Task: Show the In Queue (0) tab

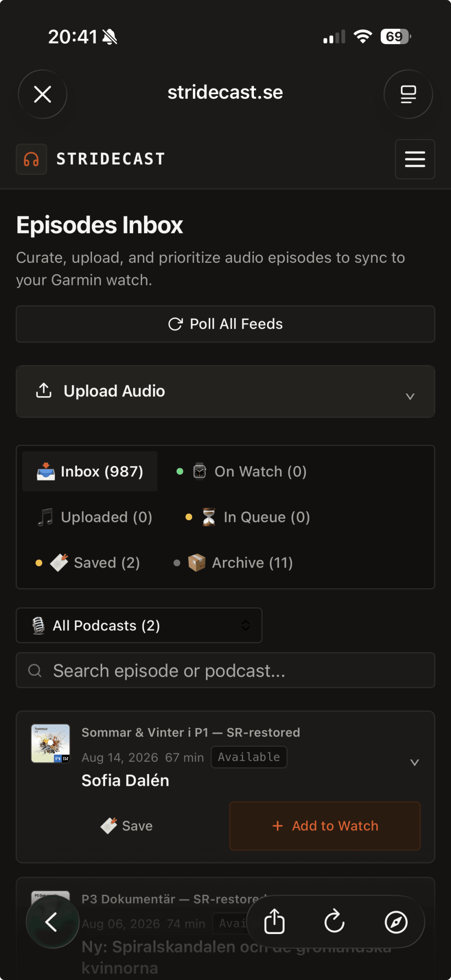Action: tap(248, 517)
